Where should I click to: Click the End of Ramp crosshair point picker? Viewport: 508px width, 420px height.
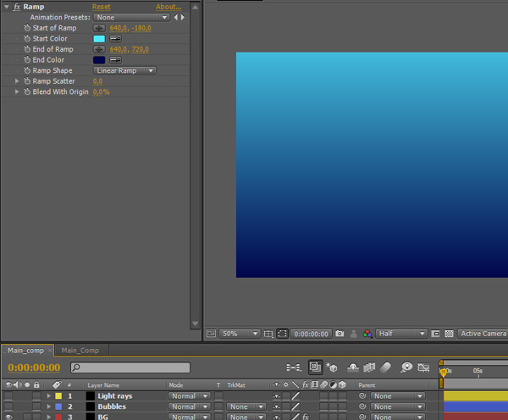point(99,49)
